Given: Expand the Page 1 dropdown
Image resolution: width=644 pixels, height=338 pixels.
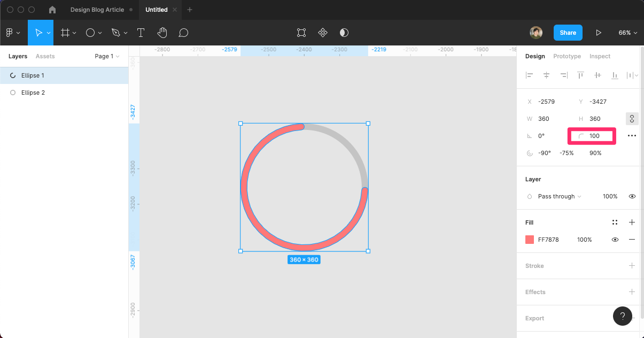Looking at the screenshot, I should click(x=107, y=56).
